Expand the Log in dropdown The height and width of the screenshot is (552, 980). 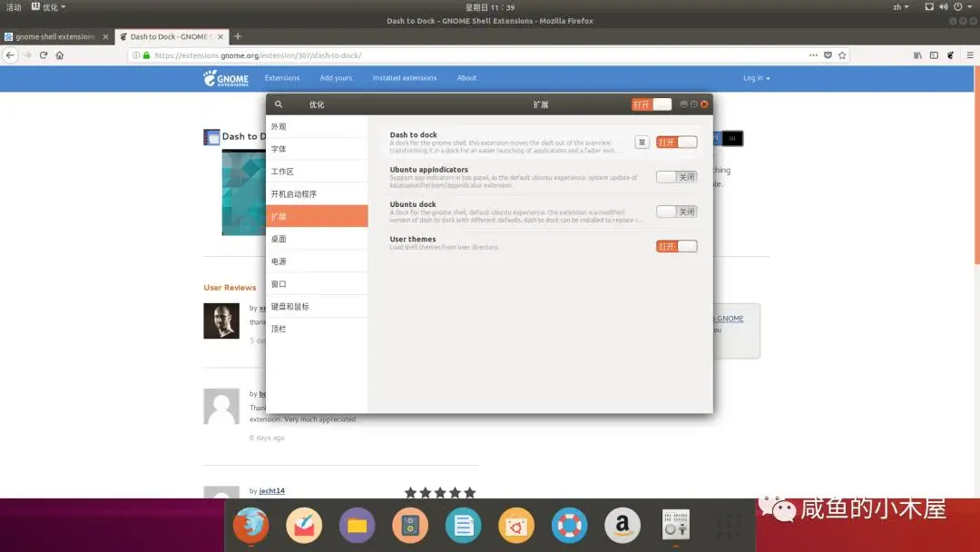tap(756, 78)
